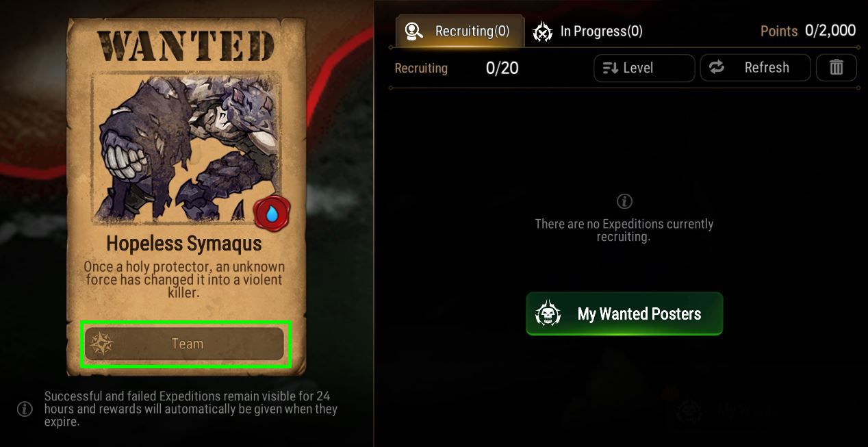Screen dimensions: 868x447
Task: Click the trash can delete icon
Action: click(836, 68)
